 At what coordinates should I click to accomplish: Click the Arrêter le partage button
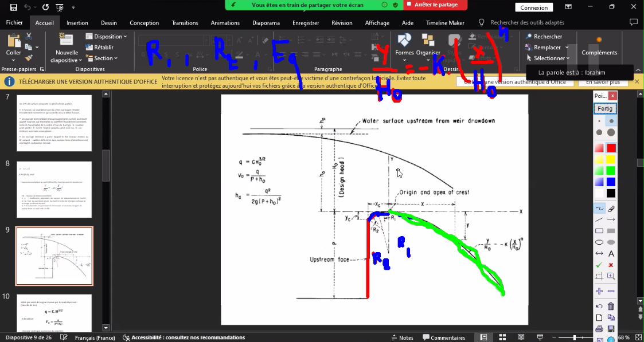coord(435,5)
